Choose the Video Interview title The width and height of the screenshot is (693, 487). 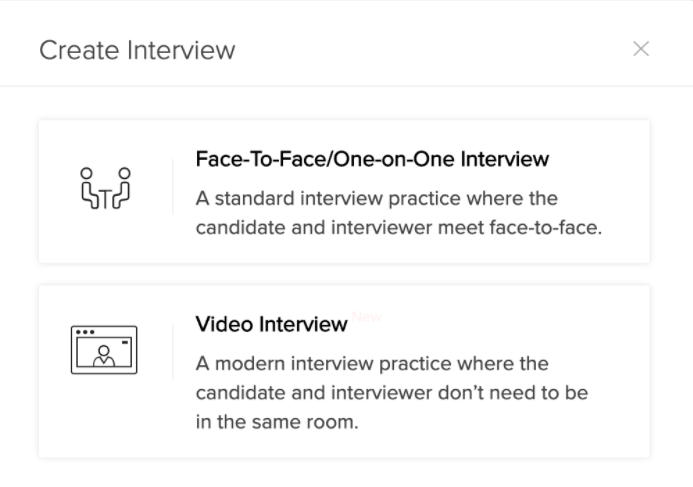click(271, 324)
